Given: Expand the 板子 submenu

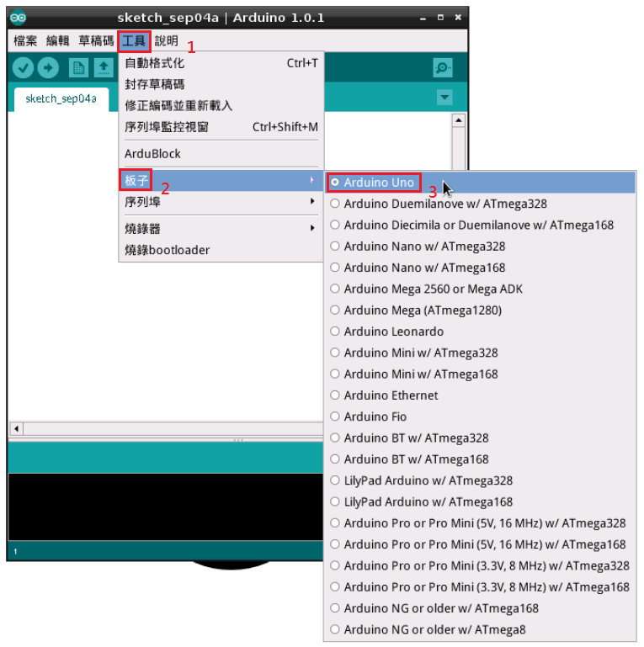Looking at the screenshot, I should pyautogui.click(x=221, y=180).
